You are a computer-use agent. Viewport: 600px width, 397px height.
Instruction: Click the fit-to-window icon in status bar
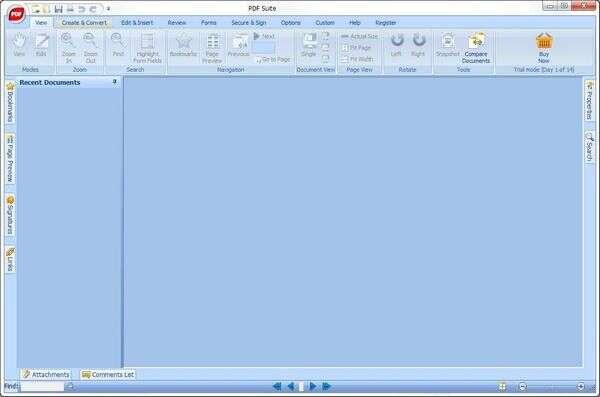(x=502, y=387)
